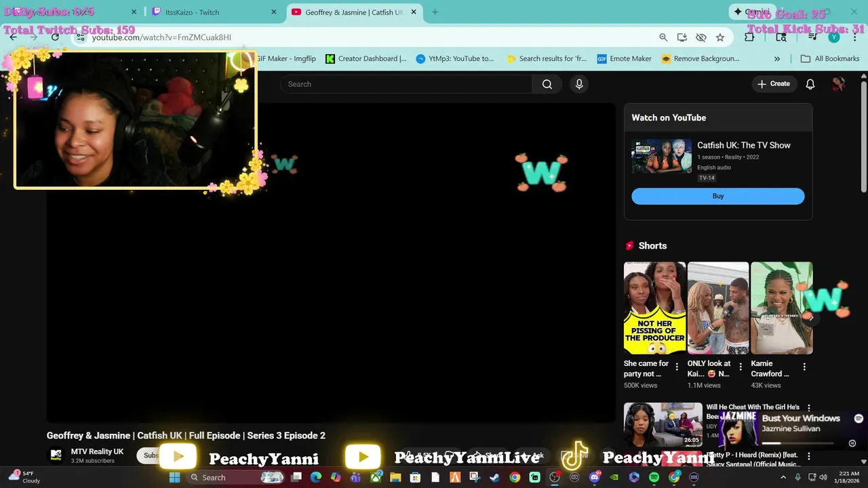The height and width of the screenshot is (488, 868).
Task: Open the YtMp3 YouTube bookmark
Action: 455,59
